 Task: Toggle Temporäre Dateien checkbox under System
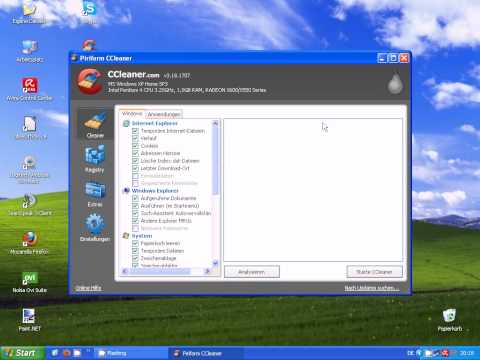[x=135, y=251]
